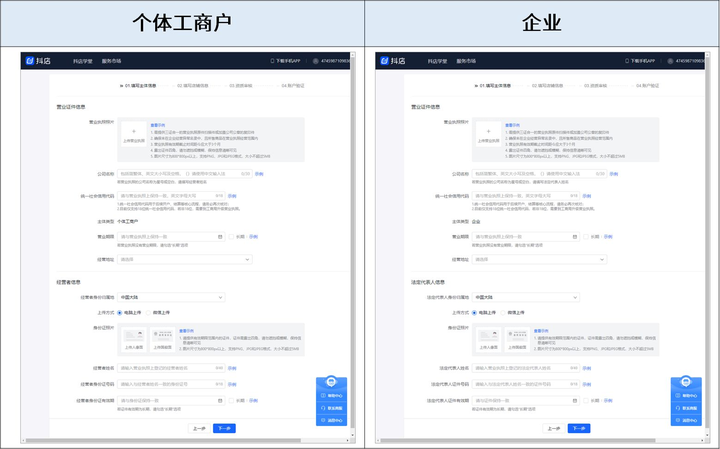Click the 上传国徽面 ID card icon in 企业 panel

pos(517,336)
